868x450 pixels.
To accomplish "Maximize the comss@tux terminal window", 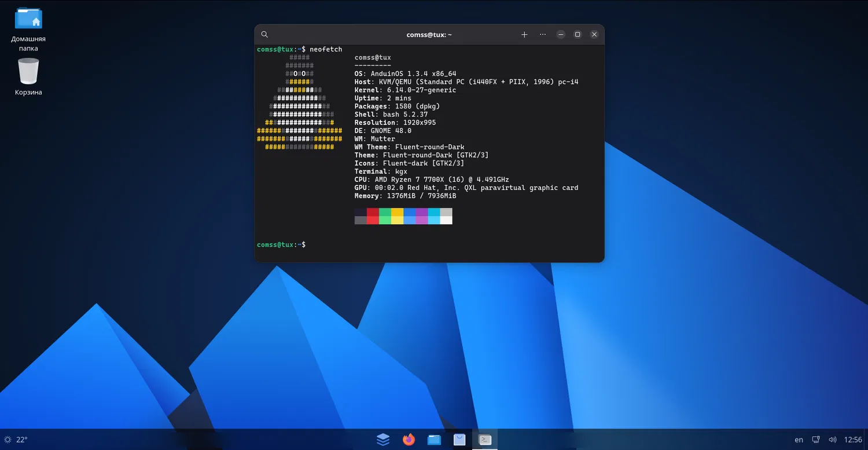I will [578, 35].
